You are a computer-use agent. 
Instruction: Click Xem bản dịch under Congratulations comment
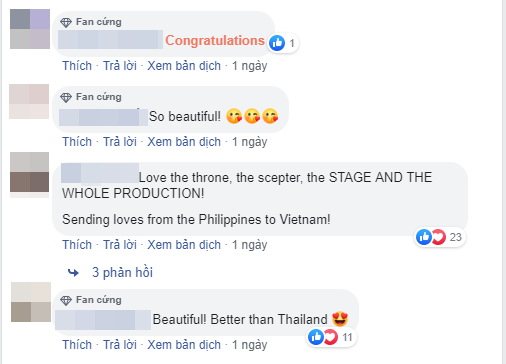(x=184, y=66)
